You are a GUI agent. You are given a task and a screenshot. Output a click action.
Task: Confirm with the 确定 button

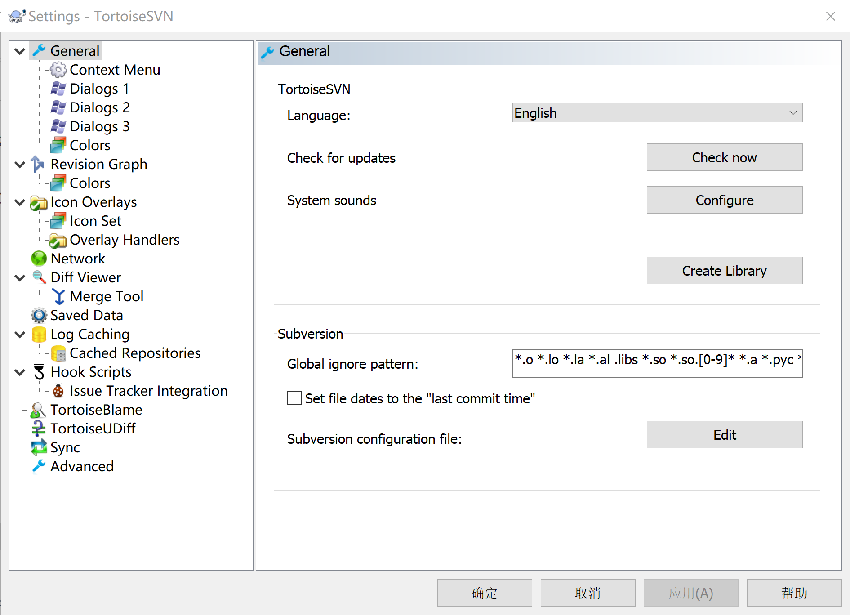click(x=485, y=593)
